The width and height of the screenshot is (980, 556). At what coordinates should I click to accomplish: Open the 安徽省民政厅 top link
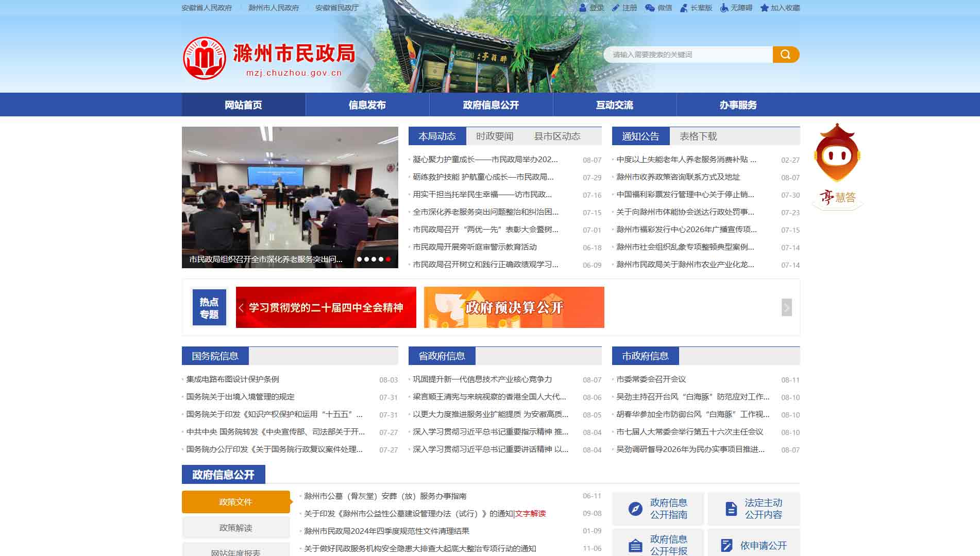coord(337,8)
